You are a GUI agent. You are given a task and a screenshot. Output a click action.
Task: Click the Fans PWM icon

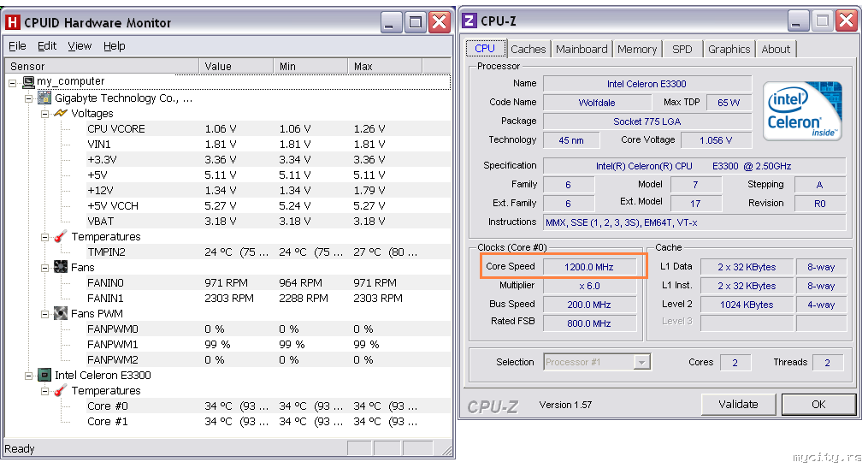pos(61,313)
